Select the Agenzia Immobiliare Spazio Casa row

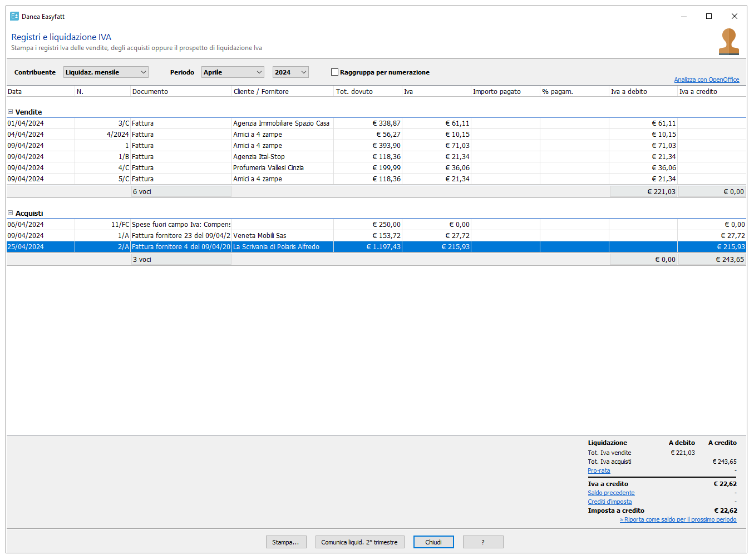[376, 123]
